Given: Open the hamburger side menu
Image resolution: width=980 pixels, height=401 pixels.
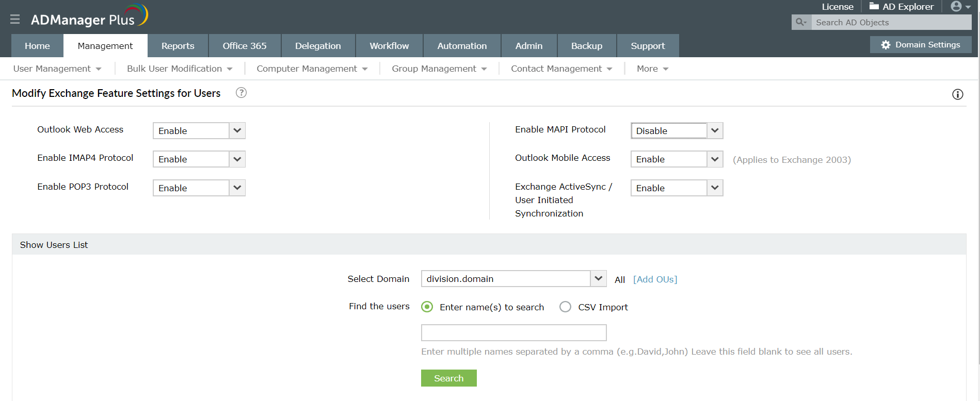Looking at the screenshot, I should pyautogui.click(x=15, y=19).
